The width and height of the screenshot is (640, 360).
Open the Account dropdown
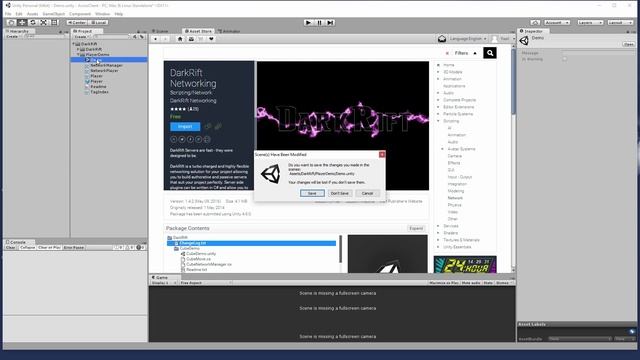pos(557,22)
